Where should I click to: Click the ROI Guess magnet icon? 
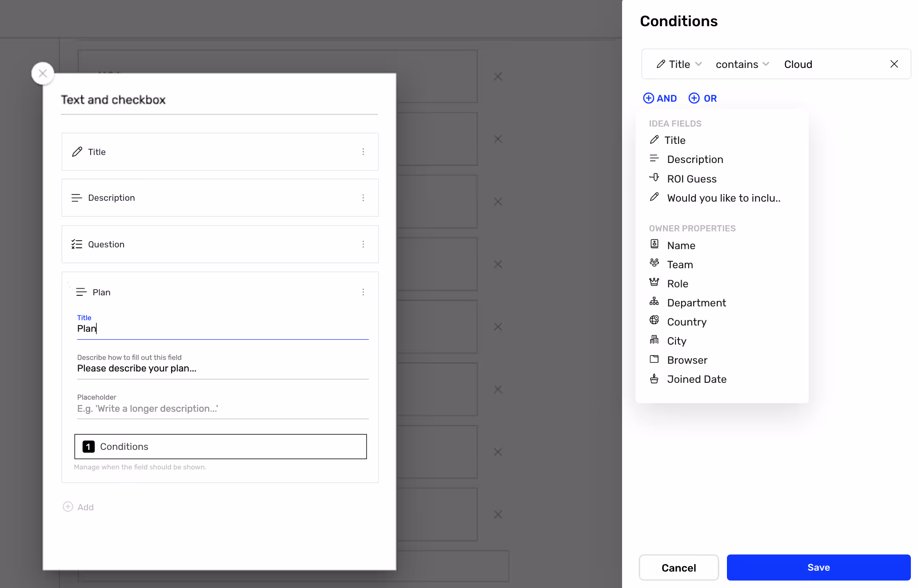654,177
